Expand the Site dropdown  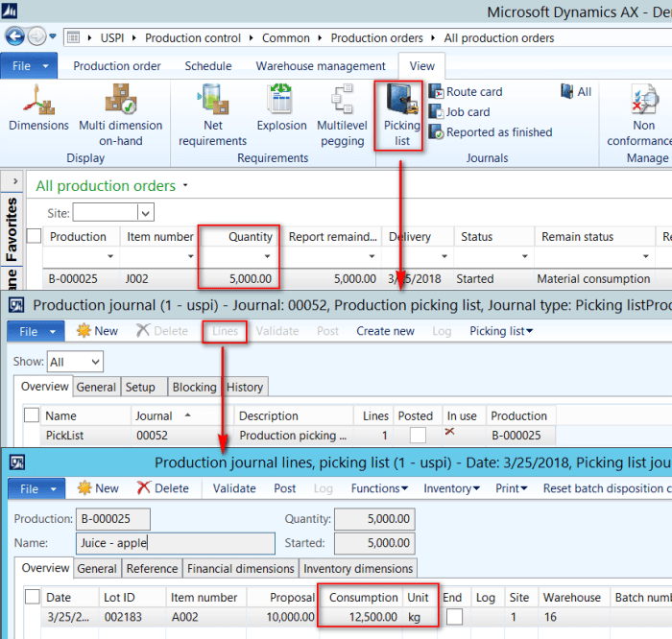(x=146, y=213)
